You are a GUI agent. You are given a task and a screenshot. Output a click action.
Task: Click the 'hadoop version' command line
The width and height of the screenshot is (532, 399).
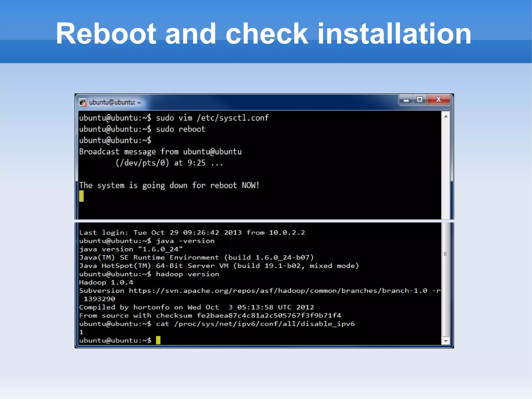[x=149, y=274]
